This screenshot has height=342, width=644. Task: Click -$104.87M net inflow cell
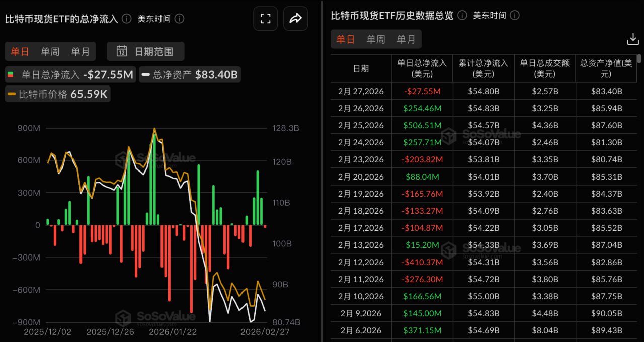pyautogui.click(x=422, y=228)
